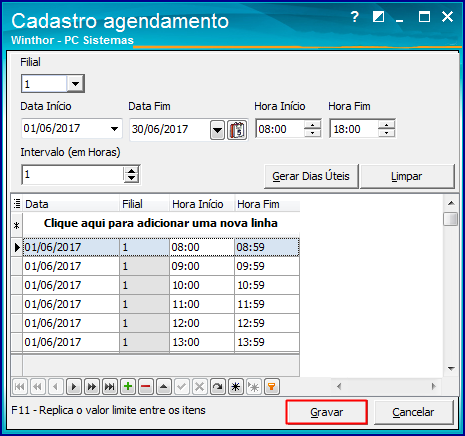Increase Hora Início with up arrow
The width and height of the screenshot is (465, 436).
pyautogui.click(x=313, y=125)
